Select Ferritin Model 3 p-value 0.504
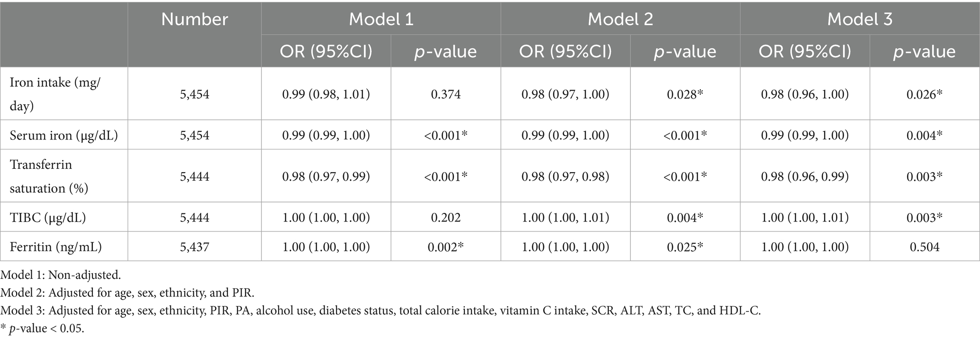 click(924, 247)
